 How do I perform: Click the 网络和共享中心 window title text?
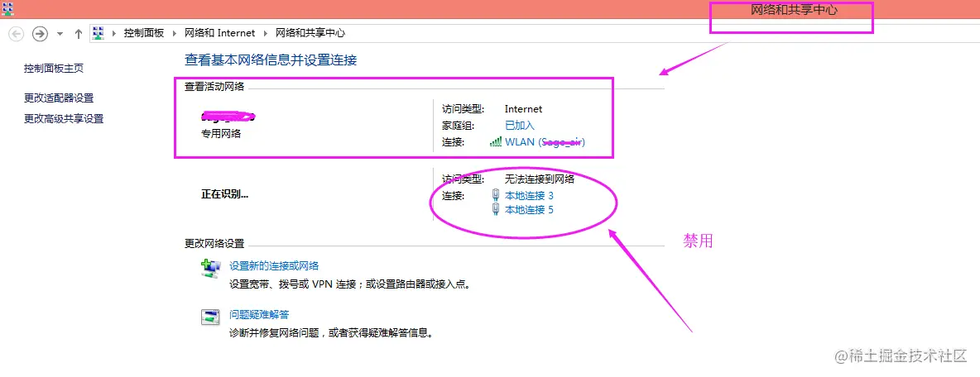point(794,11)
